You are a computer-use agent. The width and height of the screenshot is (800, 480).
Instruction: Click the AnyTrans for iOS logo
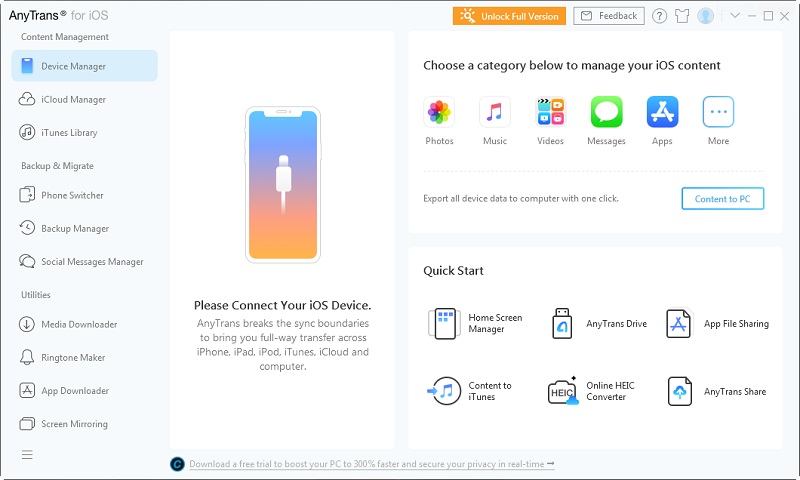click(x=58, y=15)
